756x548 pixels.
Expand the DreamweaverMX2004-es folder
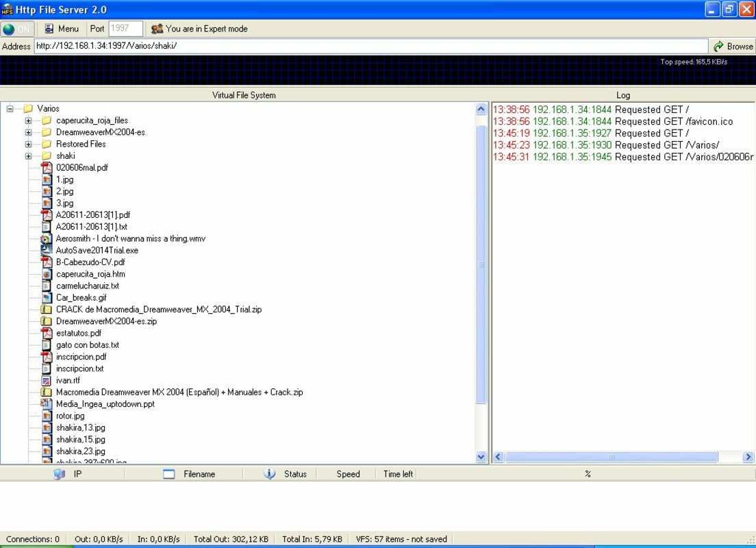point(29,132)
